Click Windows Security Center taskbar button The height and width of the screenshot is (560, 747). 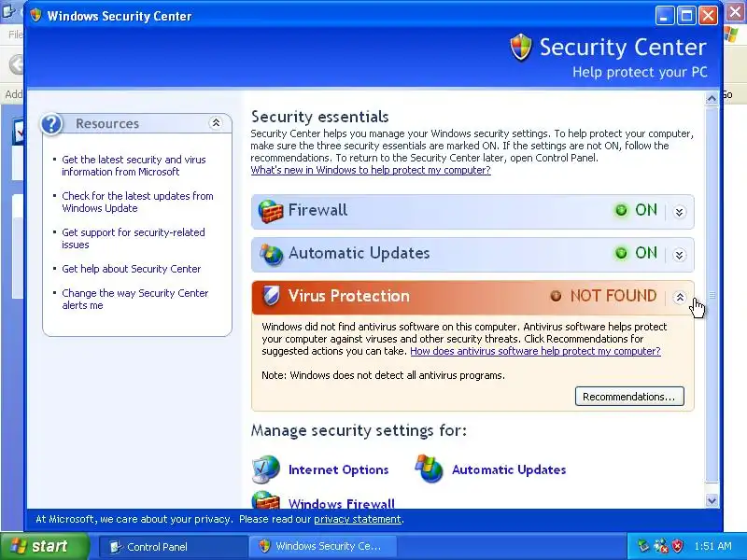323,546
